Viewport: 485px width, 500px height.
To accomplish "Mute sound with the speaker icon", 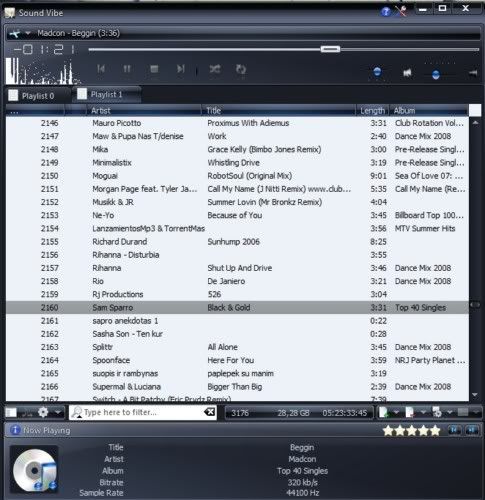I will [x=407, y=73].
